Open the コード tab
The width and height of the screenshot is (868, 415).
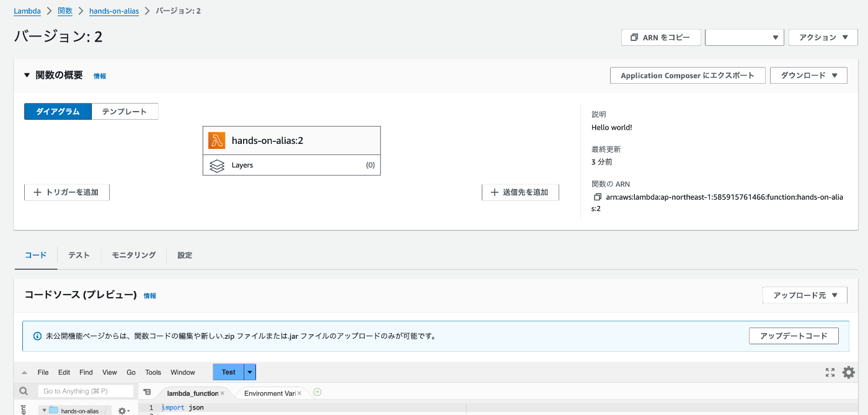pyautogui.click(x=35, y=255)
